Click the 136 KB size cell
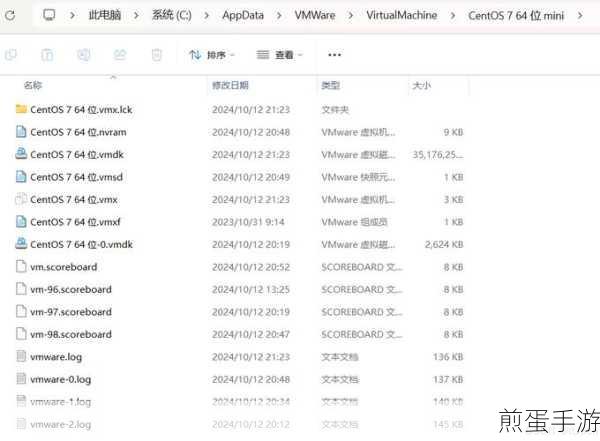 448,357
